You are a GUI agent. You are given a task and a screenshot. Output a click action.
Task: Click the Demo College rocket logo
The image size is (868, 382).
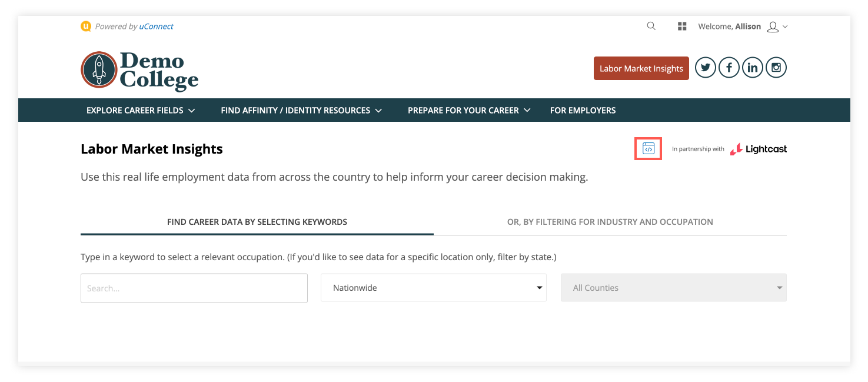tap(99, 69)
